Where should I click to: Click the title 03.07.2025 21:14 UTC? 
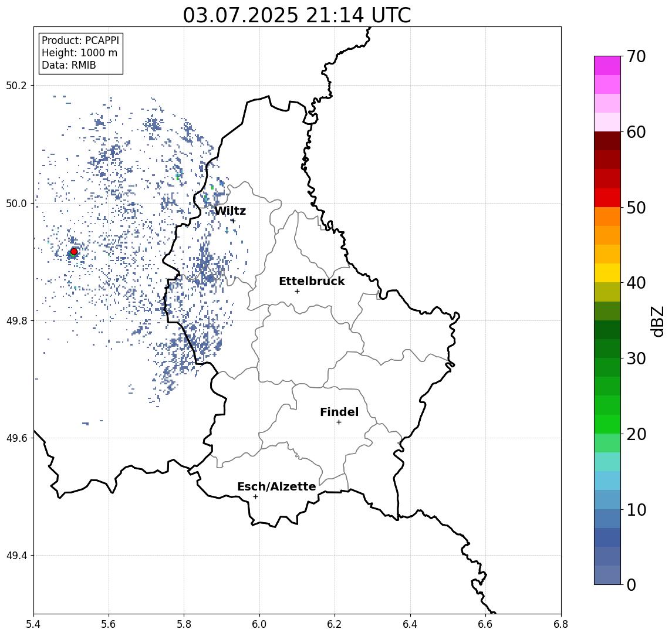[297, 15]
